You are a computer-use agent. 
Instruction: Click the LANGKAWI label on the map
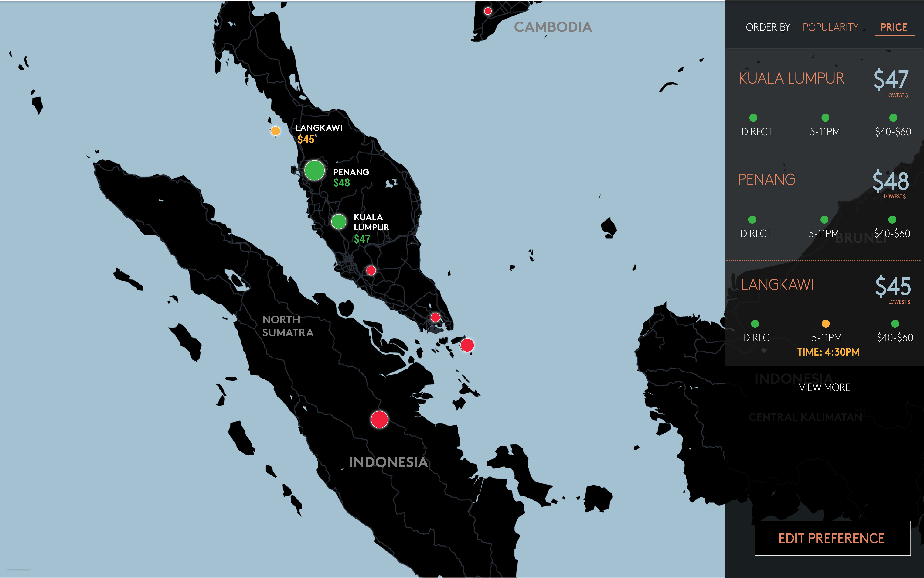(x=319, y=128)
